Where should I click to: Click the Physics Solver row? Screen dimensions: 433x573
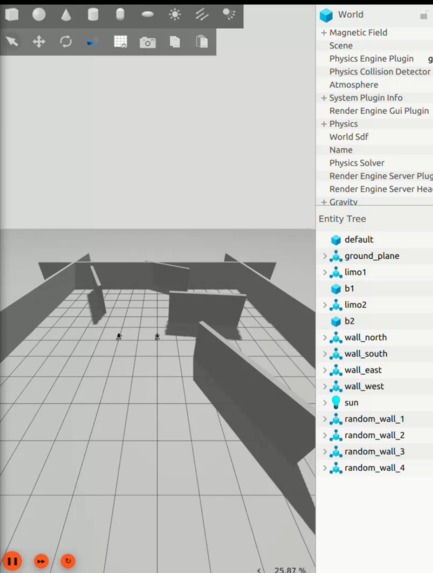375,163
